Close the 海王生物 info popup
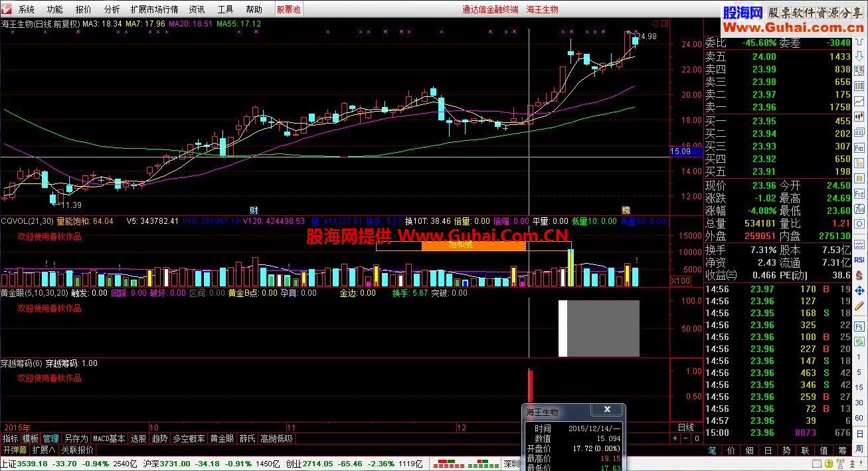This screenshot has width=868, height=471. pos(606,410)
